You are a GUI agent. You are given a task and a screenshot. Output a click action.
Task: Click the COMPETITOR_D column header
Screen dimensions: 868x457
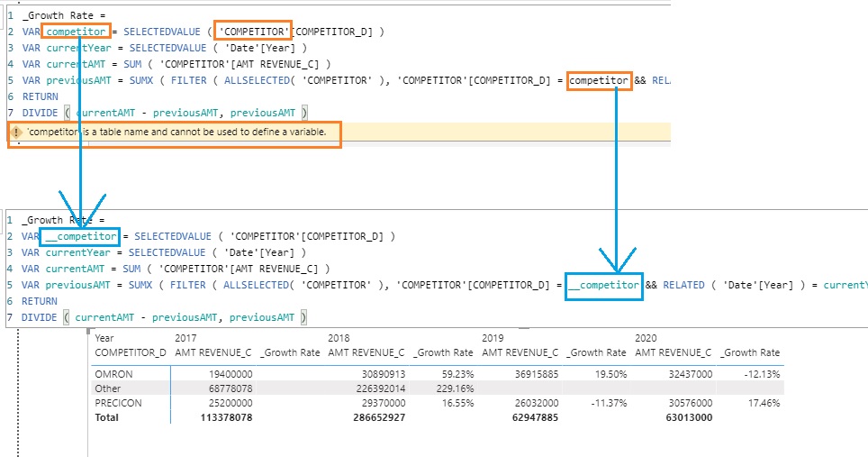[x=131, y=352]
